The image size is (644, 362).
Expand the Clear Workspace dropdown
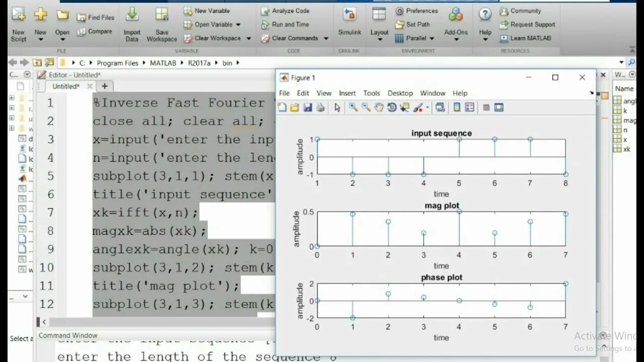248,38
